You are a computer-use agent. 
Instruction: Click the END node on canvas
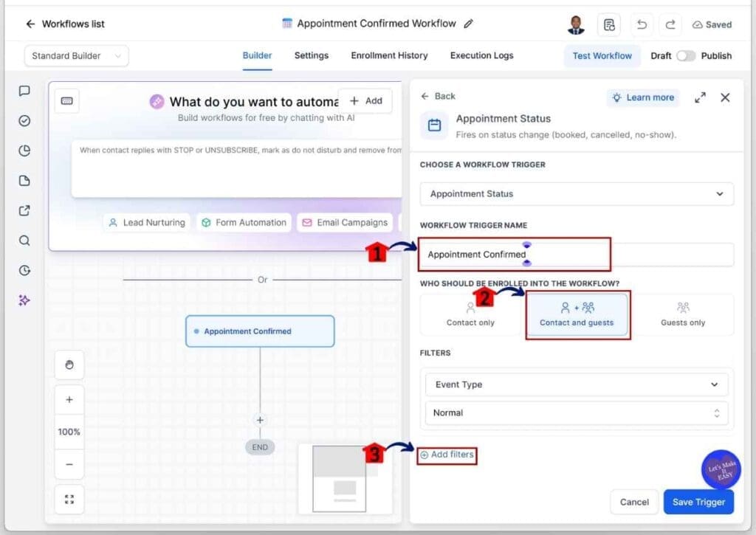[260, 447]
